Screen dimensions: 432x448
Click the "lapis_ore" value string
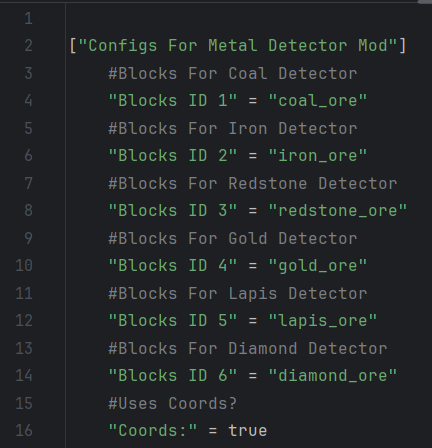[323, 321]
